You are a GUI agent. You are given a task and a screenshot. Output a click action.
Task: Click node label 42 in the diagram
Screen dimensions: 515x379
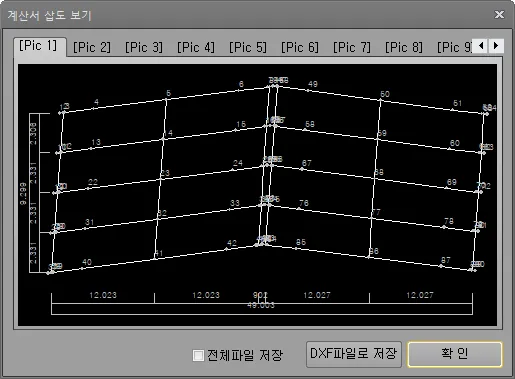click(232, 243)
